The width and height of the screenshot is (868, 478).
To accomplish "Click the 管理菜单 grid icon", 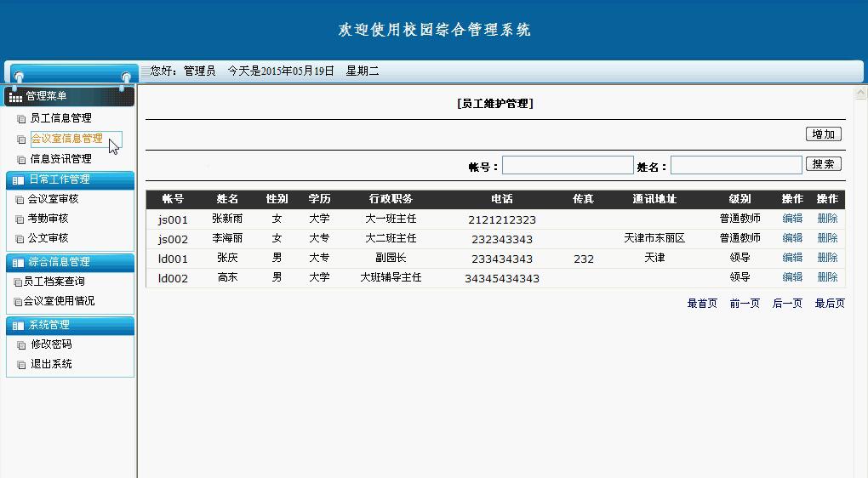I will click(15, 97).
